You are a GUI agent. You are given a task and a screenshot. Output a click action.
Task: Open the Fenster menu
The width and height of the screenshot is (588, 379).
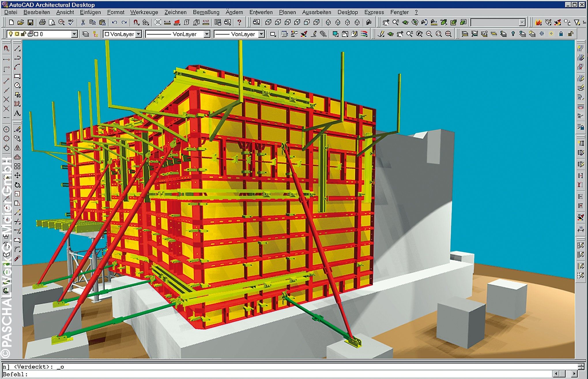[399, 12]
